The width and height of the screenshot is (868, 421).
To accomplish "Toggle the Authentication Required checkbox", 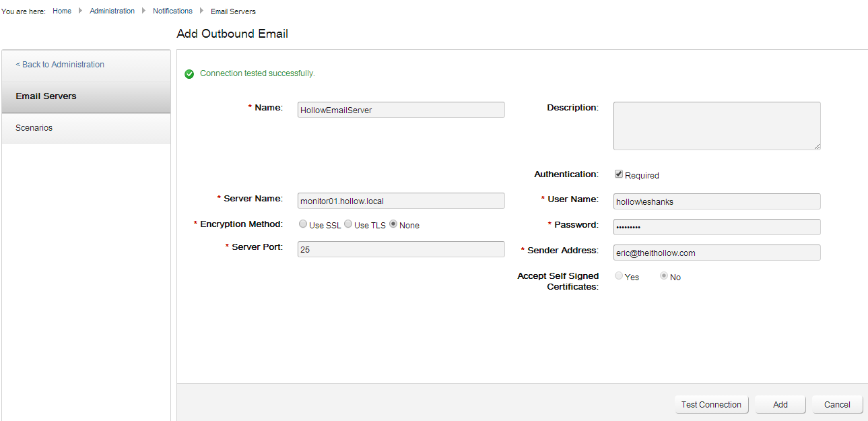I will (x=619, y=174).
